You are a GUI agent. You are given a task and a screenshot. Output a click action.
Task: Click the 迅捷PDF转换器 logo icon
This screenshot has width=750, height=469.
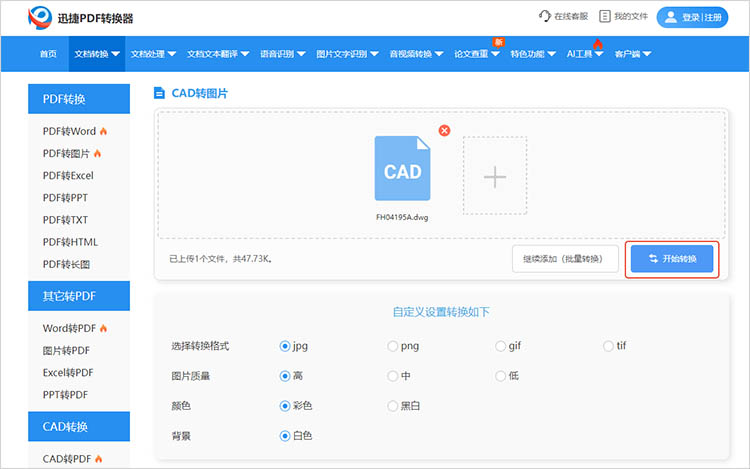click(x=40, y=18)
